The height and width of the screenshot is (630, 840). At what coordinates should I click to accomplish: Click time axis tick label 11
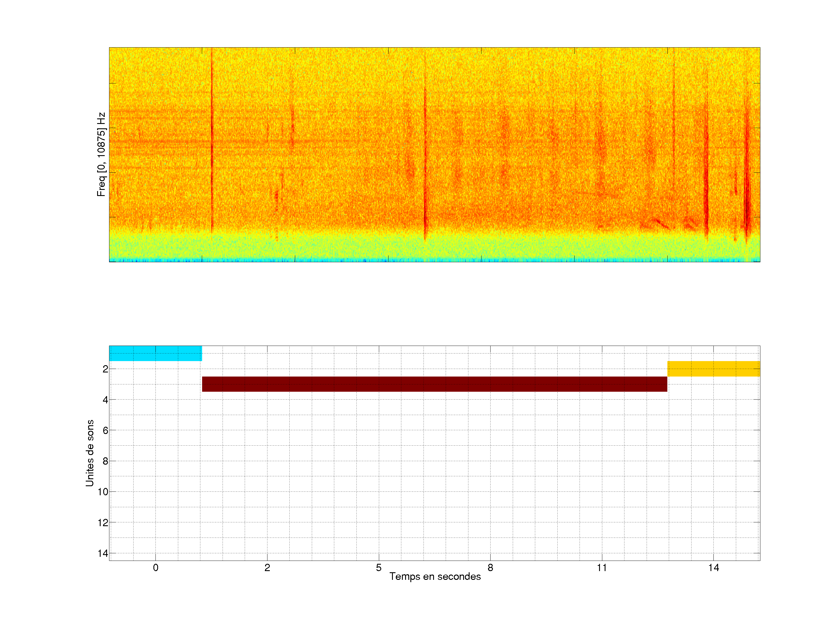coord(602,568)
